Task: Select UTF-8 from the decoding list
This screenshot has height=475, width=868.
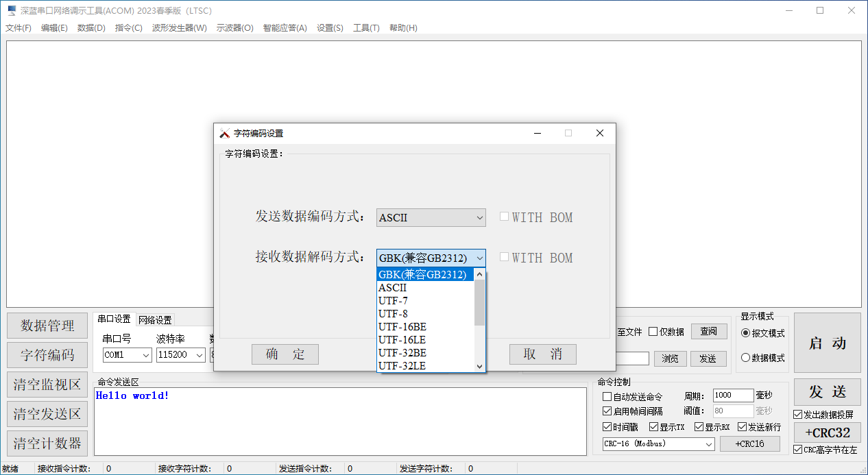Action: [393, 314]
